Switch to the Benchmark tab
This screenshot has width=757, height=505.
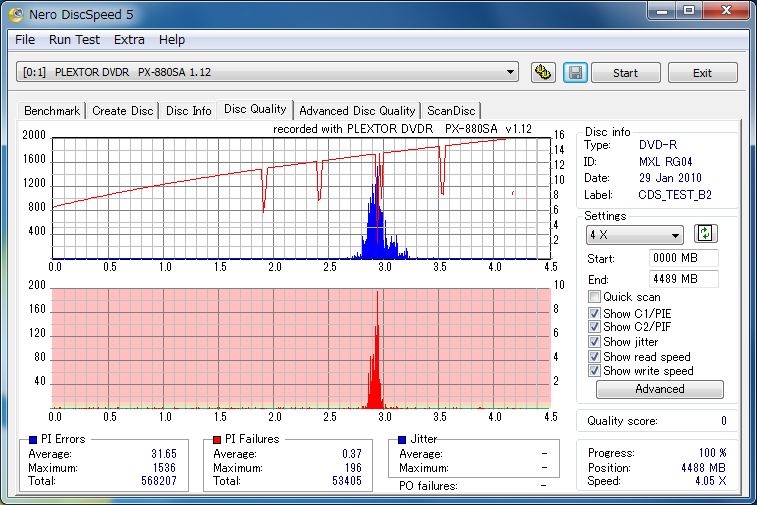[x=52, y=111]
